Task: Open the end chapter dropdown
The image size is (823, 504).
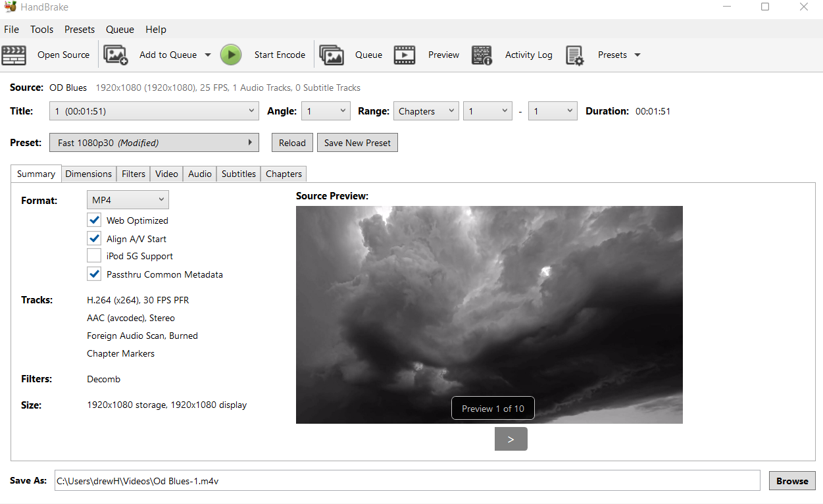Action: [553, 111]
